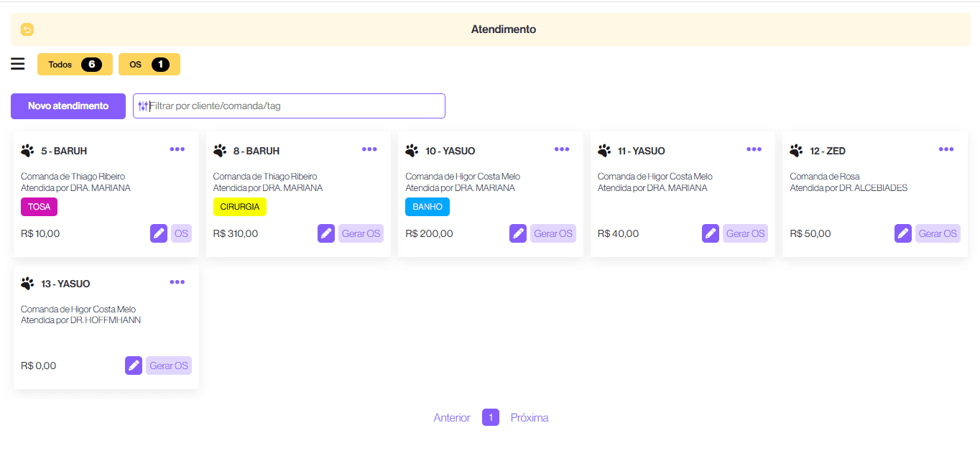Generate OS for card 12 - ZED
The height and width of the screenshot is (456, 980).
[938, 233]
